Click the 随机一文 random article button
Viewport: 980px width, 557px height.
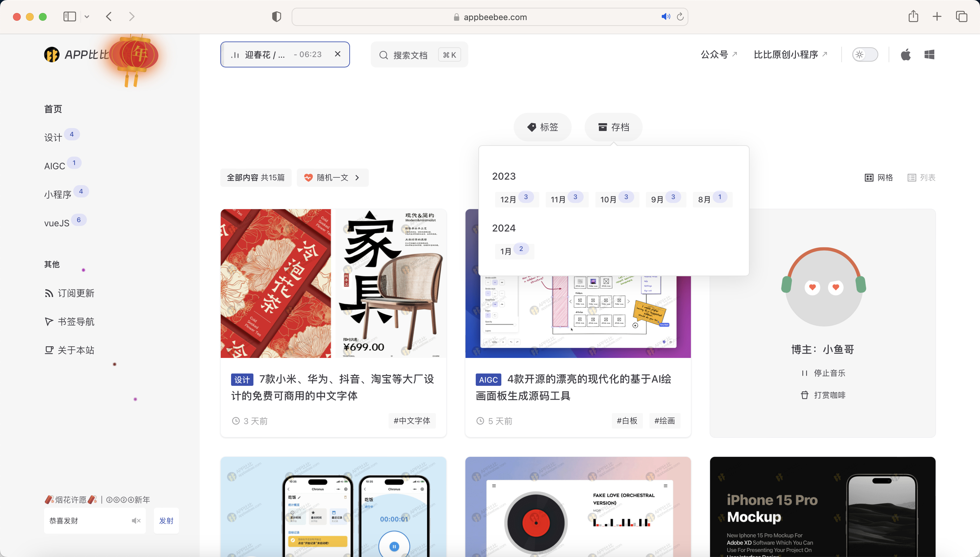332,177
